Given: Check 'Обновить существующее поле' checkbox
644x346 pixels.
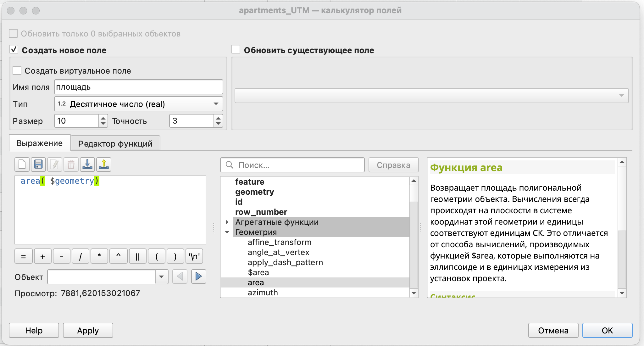Looking at the screenshot, I should pyautogui.click(x=236, y=50).
